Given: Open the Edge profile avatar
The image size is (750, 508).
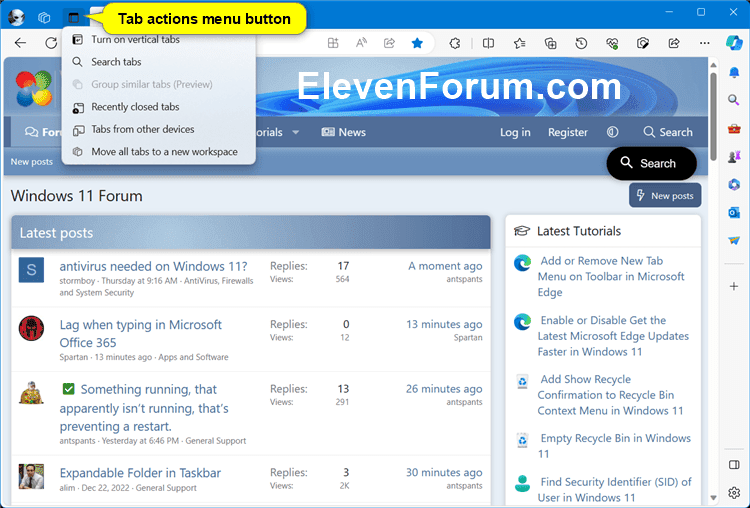Looking at the screenshot, I should 16,18.
